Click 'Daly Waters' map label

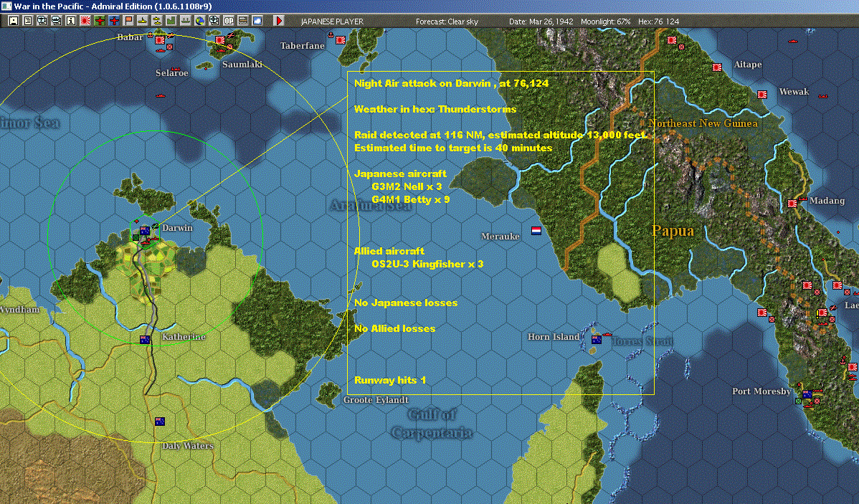tap(188, 445)
